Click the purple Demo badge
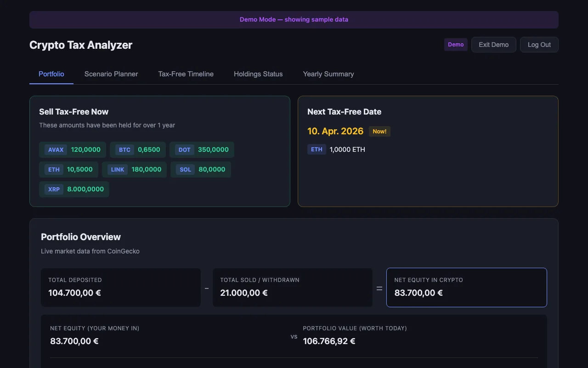 [x=456, y=45]
